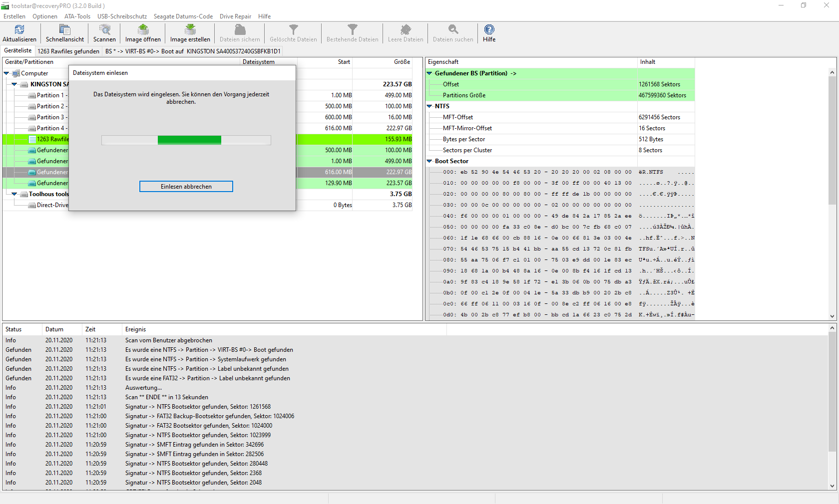This screenshot has height=504, width=839.
Task: Click the Aktualisieren refresh icon
Action: (19, 30)
